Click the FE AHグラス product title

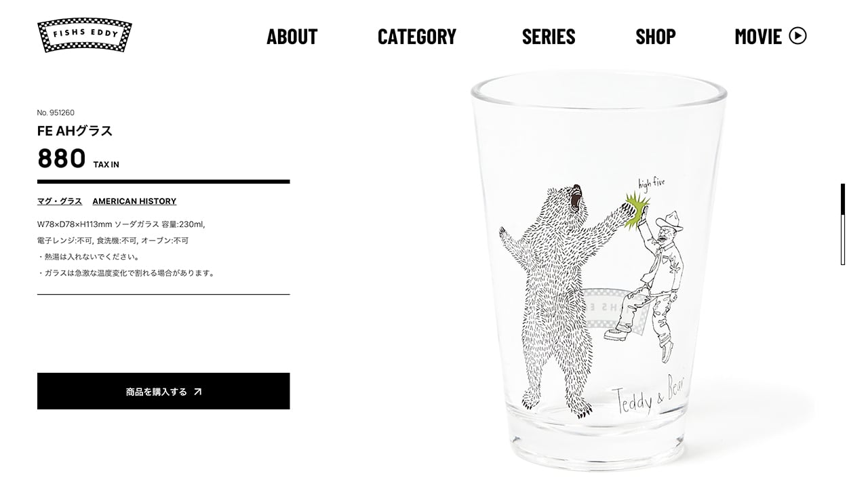[75, 131]
